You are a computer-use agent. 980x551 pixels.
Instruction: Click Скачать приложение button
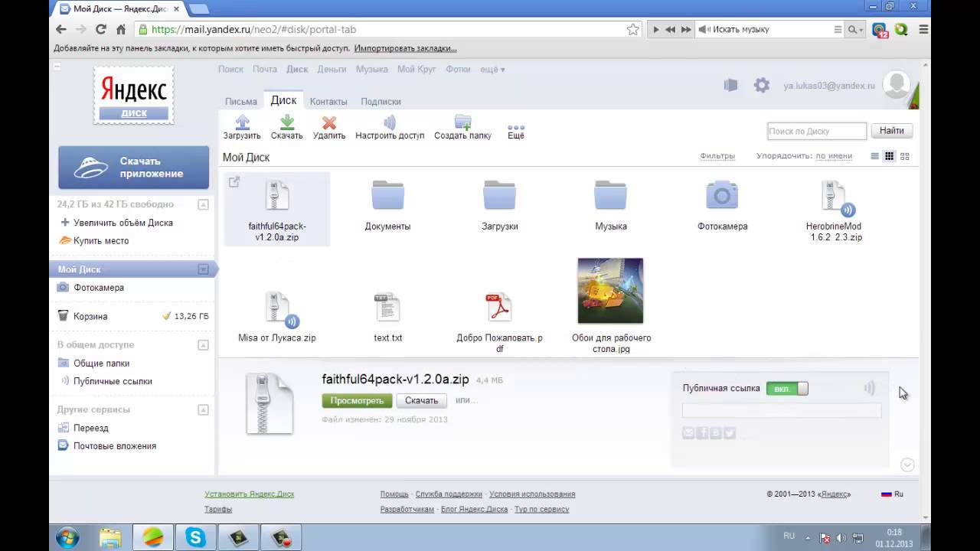134,168
